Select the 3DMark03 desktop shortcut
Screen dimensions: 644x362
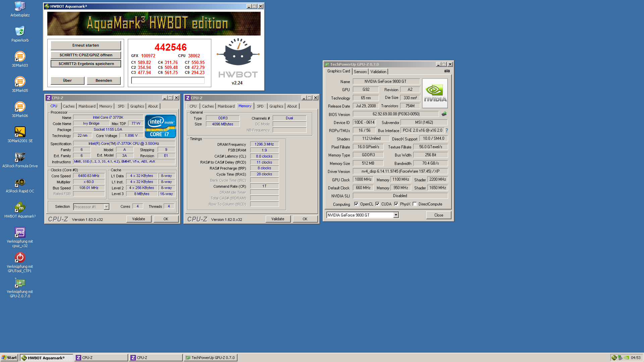[20, 59]
